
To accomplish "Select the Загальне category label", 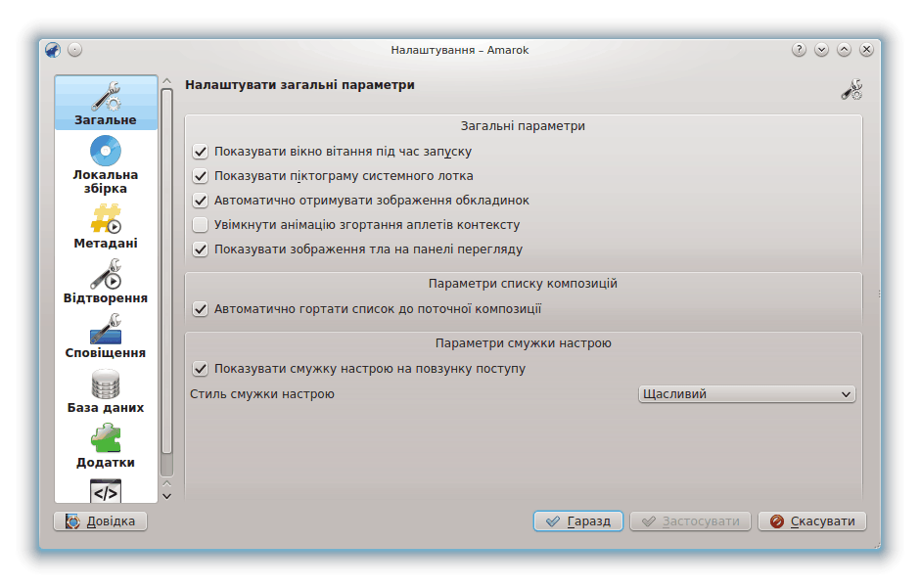I will 106,120.
